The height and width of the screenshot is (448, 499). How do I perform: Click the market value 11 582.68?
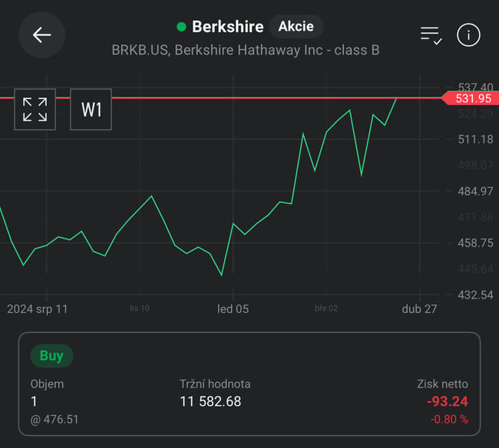tap(211, 401)
